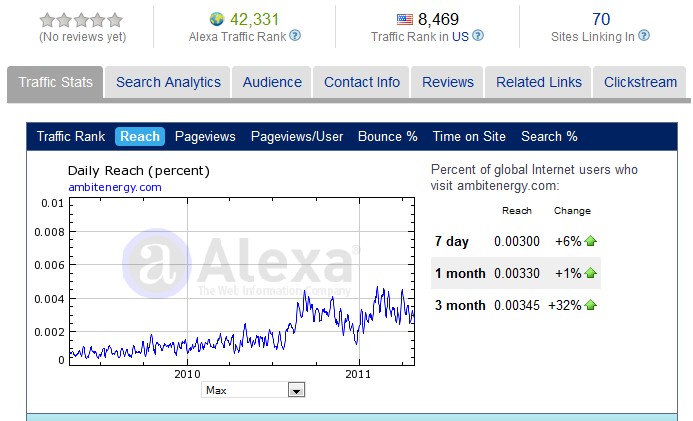
Task: Go to the Contact Info tab
Action: coord(362,82)
